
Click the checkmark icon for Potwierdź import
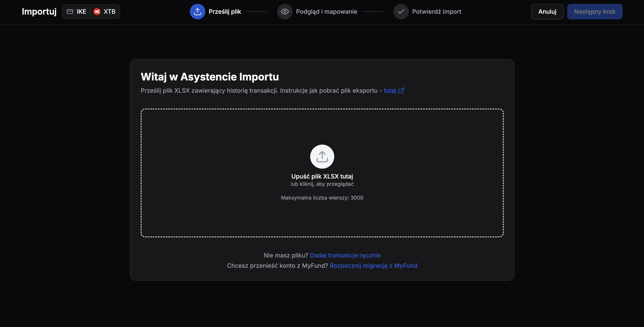(x=401, y=12)
